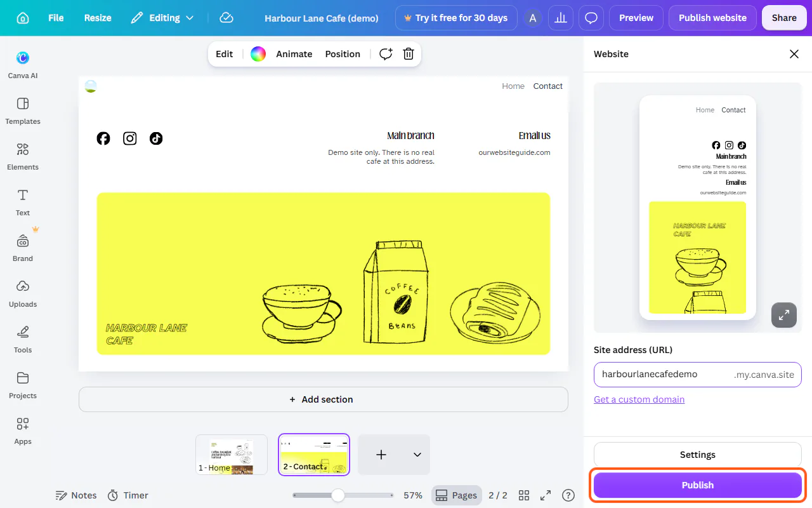Click the cloud save status icon
This screenshot has height=508, width=812.
(226, 18)
